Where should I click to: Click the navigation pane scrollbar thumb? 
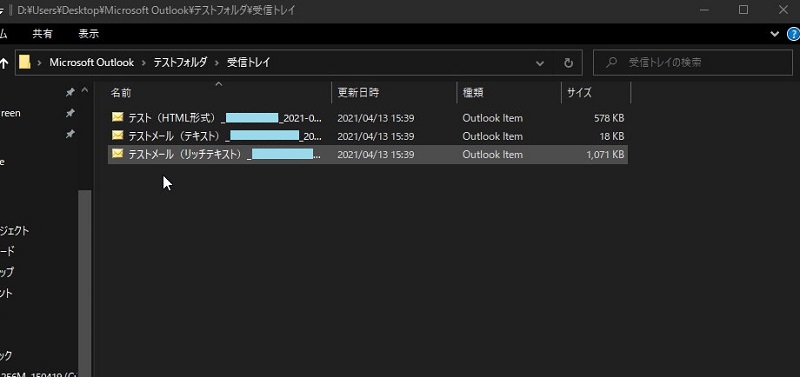[x=85, y=283]
